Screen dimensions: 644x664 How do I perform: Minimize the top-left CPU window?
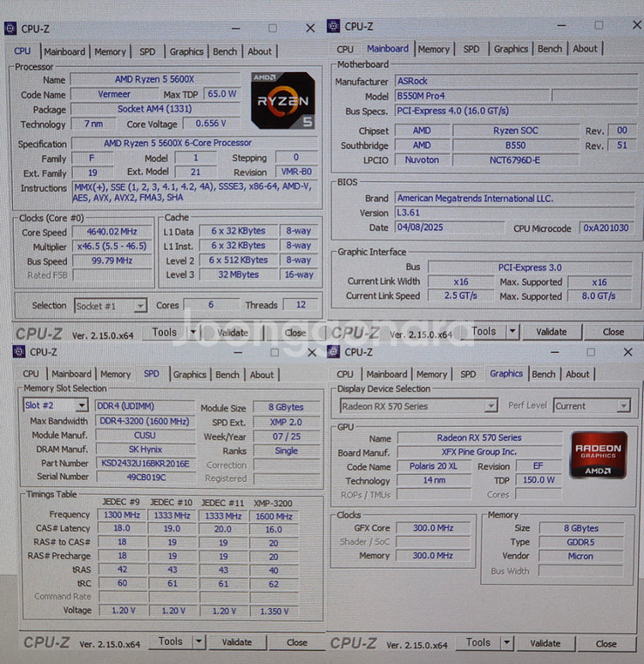[236, 28]
